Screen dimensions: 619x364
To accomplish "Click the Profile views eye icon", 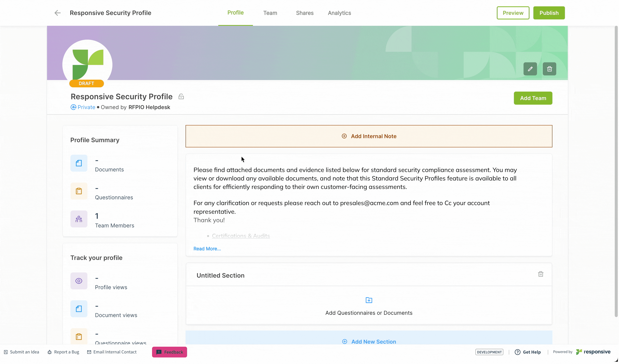I will (x=79, y=281).
